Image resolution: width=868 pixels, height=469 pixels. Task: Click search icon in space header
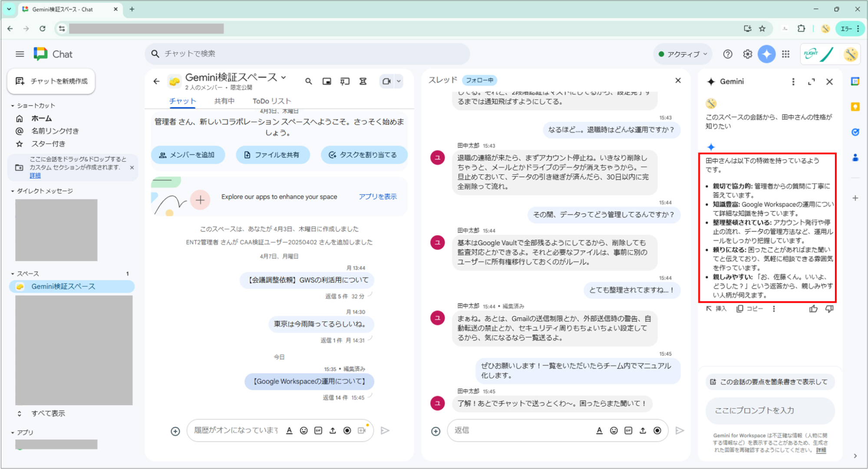coord(308,81)
